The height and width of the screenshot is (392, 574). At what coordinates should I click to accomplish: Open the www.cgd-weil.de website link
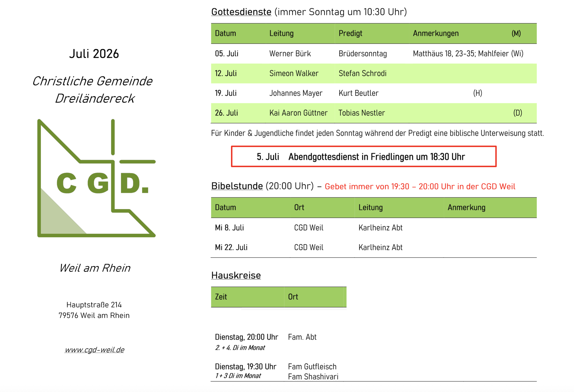point(94,349)
